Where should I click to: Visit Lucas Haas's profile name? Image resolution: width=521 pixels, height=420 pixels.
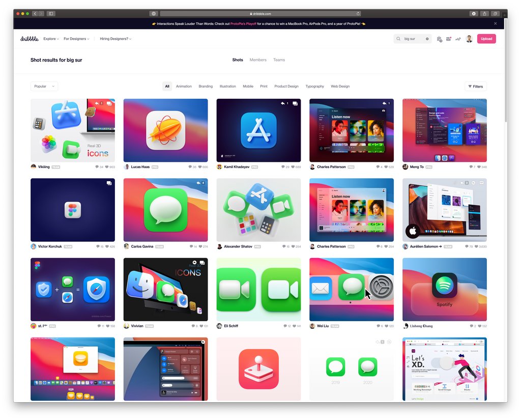140,167
